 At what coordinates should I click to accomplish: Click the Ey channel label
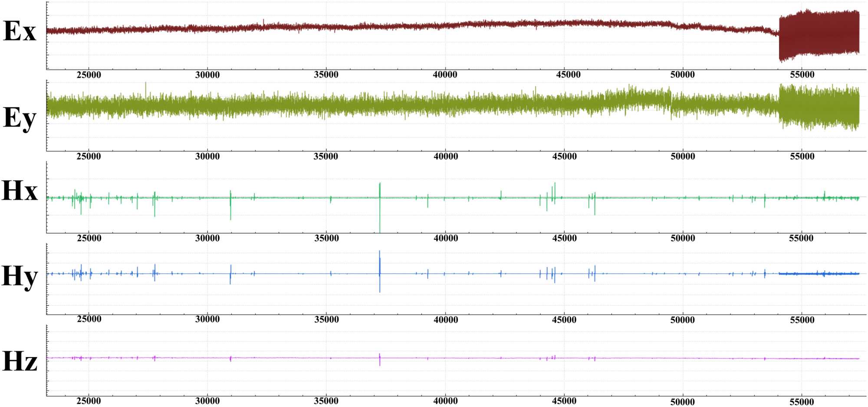point(20,118)
